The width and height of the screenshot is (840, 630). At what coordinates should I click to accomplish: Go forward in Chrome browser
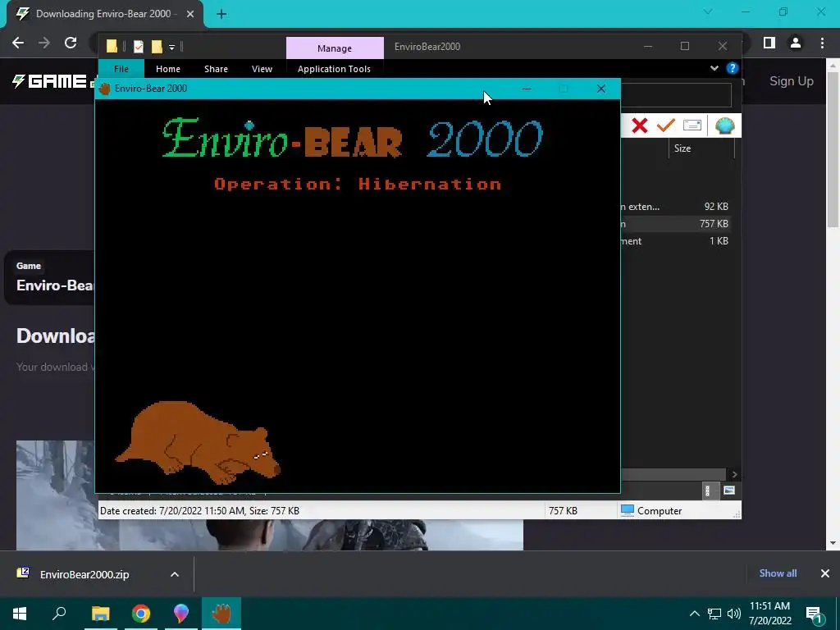click(x=44, y=43)
